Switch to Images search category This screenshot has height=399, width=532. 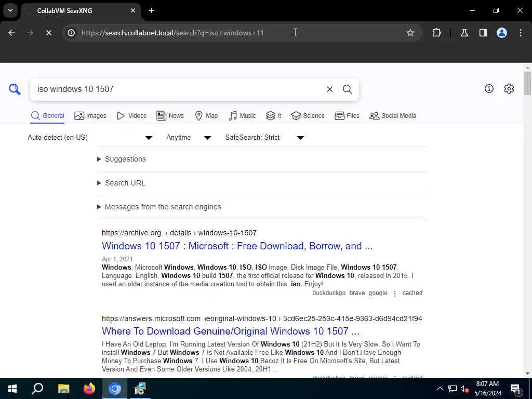coord(90,116)
